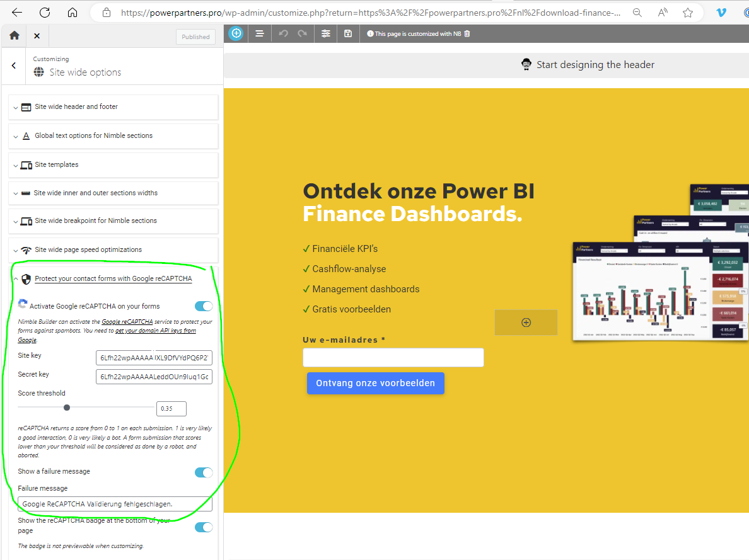Remove NB customization with trash icon
This screenshot has height=560, width=749.
click(467, 33)
